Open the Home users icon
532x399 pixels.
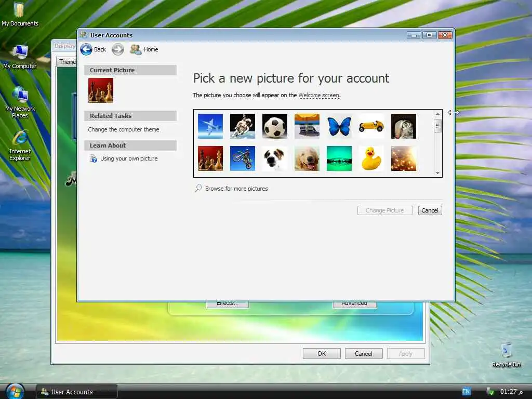pos(136,49)
